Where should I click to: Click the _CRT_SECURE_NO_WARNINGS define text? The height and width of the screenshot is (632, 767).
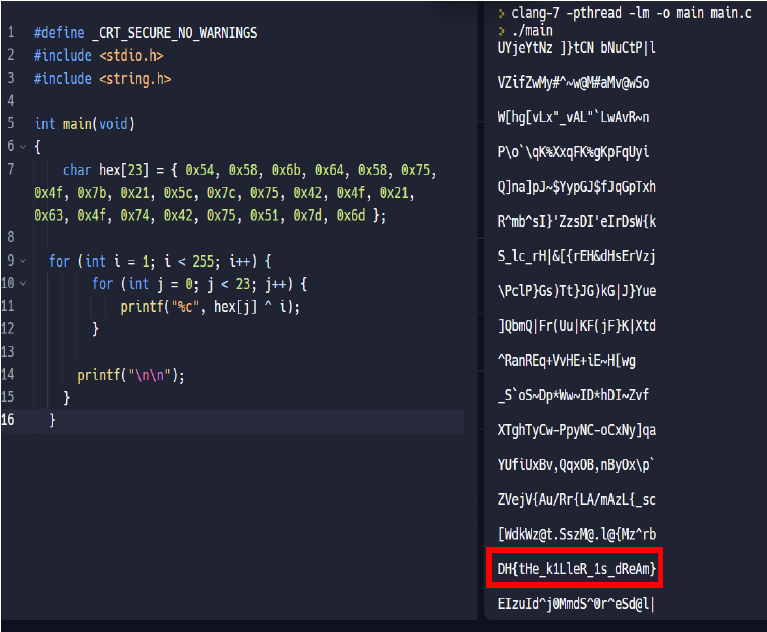[x=175, y=33]
